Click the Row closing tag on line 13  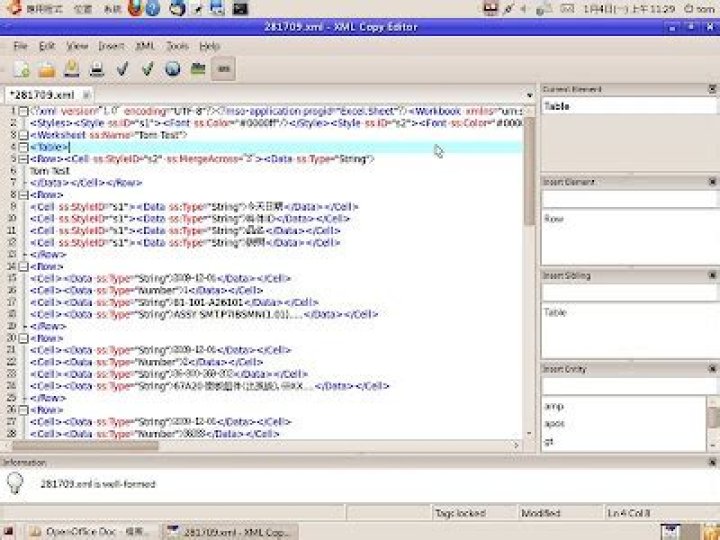coord(48,254)
